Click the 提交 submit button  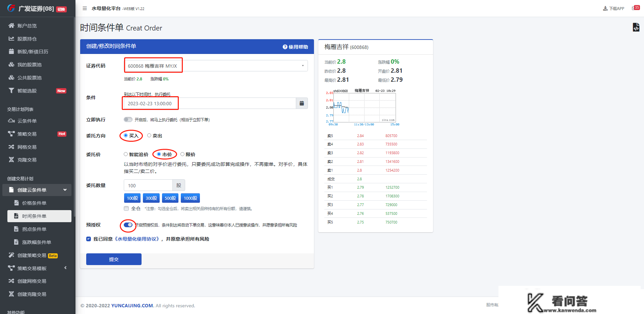114,259
